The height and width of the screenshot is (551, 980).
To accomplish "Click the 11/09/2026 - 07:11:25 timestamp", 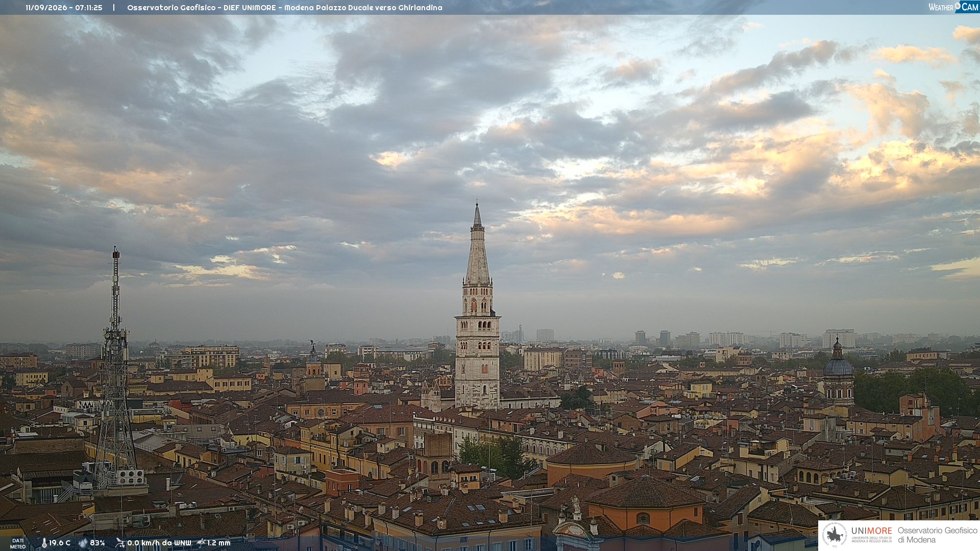I will 64,8.
